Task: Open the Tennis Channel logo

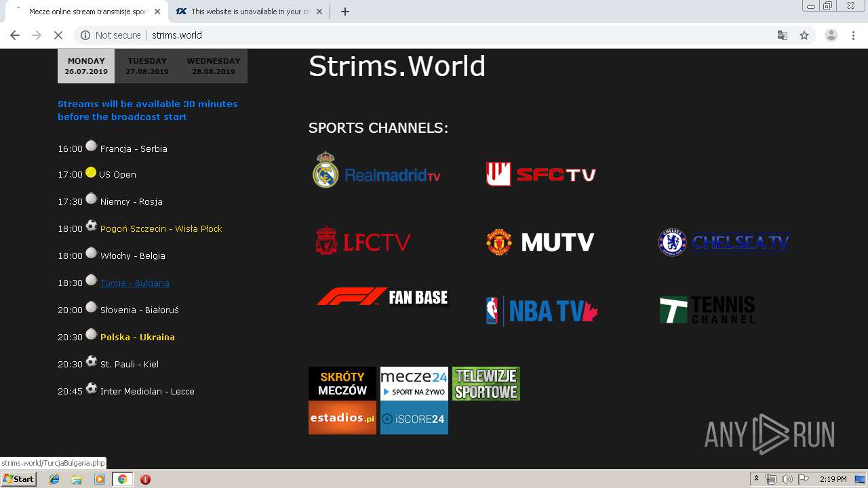Action: [x=707, y=310]
